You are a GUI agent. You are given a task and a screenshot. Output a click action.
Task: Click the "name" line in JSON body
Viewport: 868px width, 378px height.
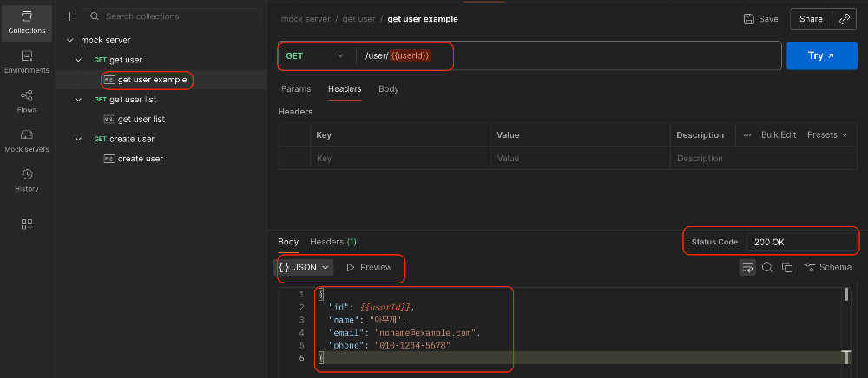coord(367,320)
